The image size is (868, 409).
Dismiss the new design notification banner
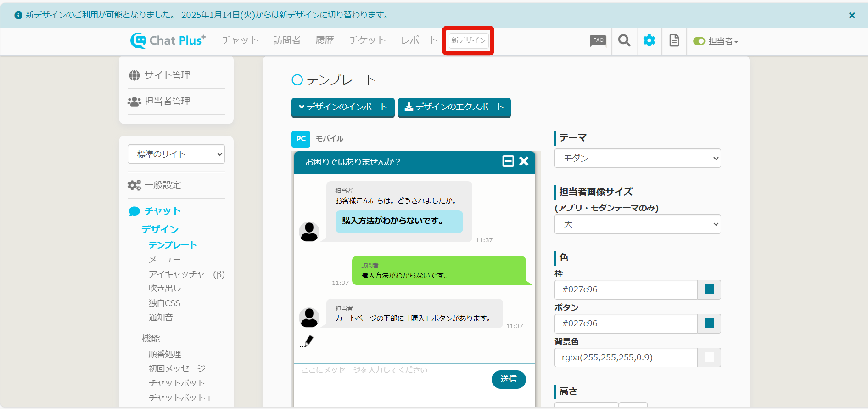click(x=851, y=15)
